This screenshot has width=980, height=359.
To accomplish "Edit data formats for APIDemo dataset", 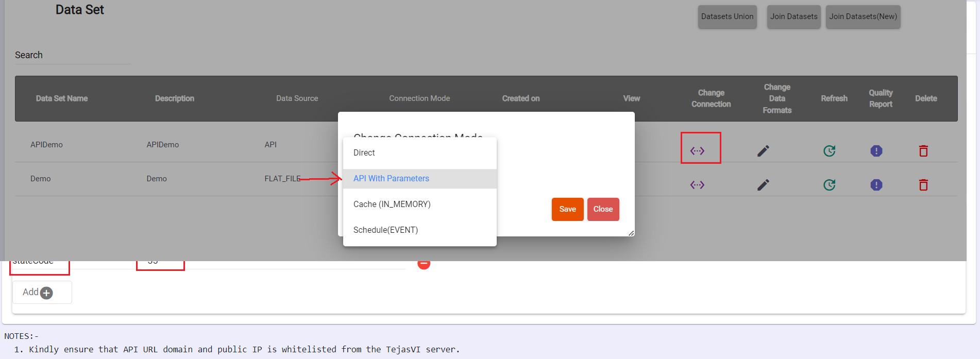I will click(x=763, y=151).
